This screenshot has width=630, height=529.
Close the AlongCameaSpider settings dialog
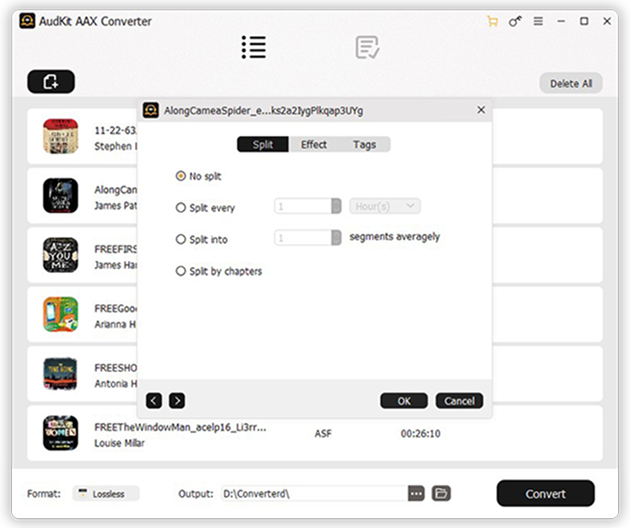pos(481,110)
